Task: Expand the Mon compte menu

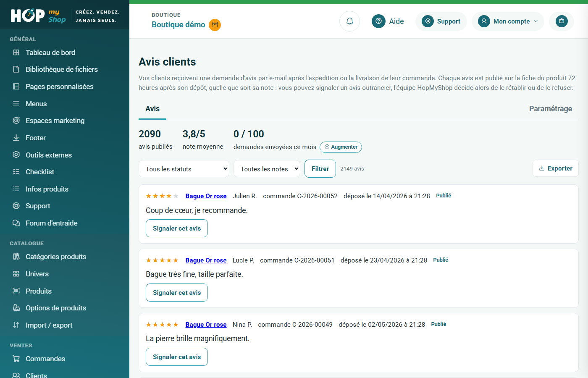Action: coord(508,21)
